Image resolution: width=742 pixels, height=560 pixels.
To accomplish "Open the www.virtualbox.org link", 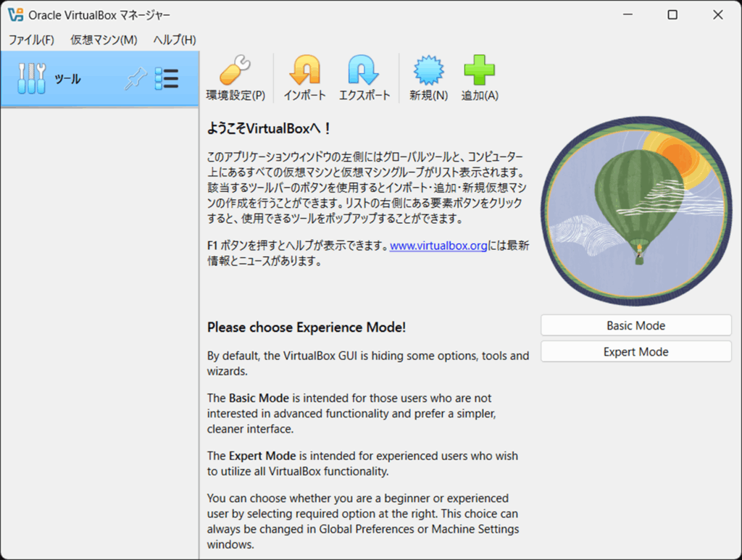I will (438, 246).
